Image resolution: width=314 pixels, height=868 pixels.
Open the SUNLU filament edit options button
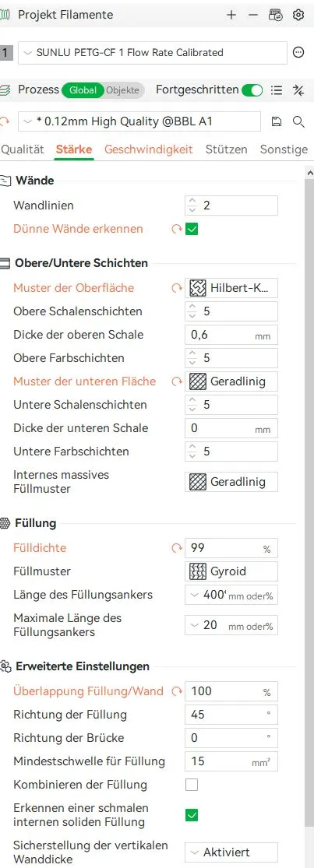coord(298,53)
